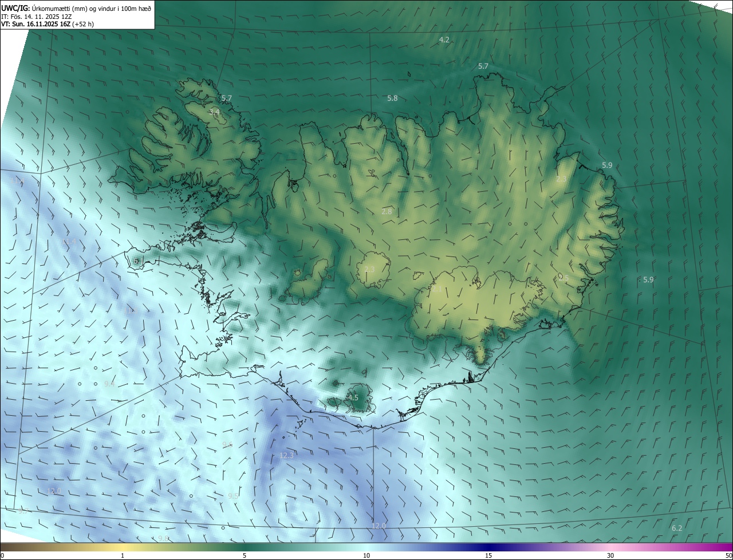Click the 15 label on the color bar
The image size is (733, 560).
[x=488, y=555]
